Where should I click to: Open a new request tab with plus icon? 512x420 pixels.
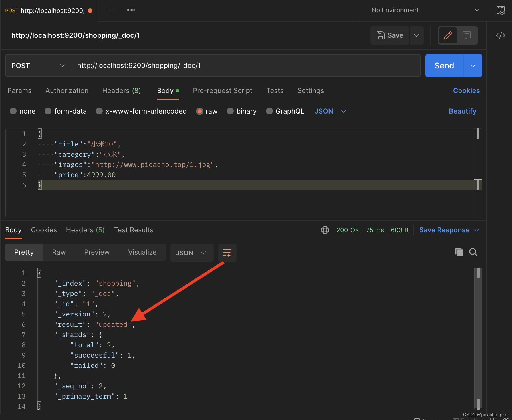110,10
